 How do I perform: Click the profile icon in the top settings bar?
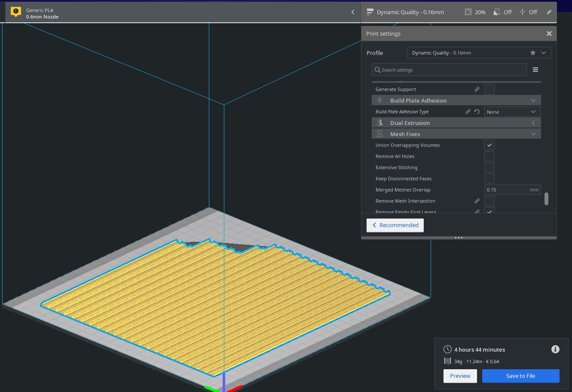370,12
